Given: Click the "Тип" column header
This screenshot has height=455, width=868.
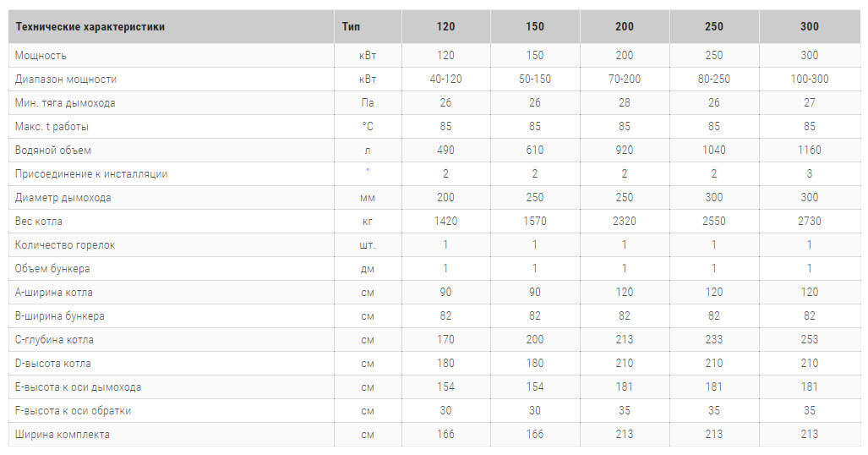Looking at the screenshot, I should (351, 26).
